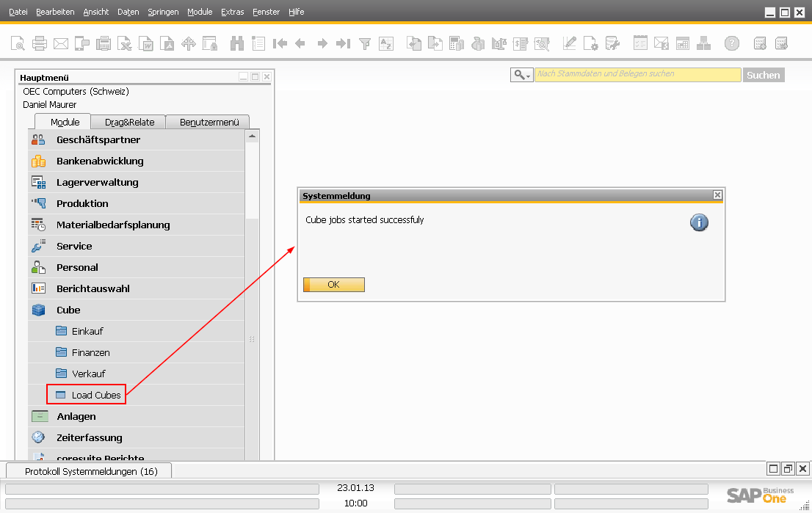This screenshot has width=812, height=513.
Task: Go to the previous record arrow
Action: (300, 43)
